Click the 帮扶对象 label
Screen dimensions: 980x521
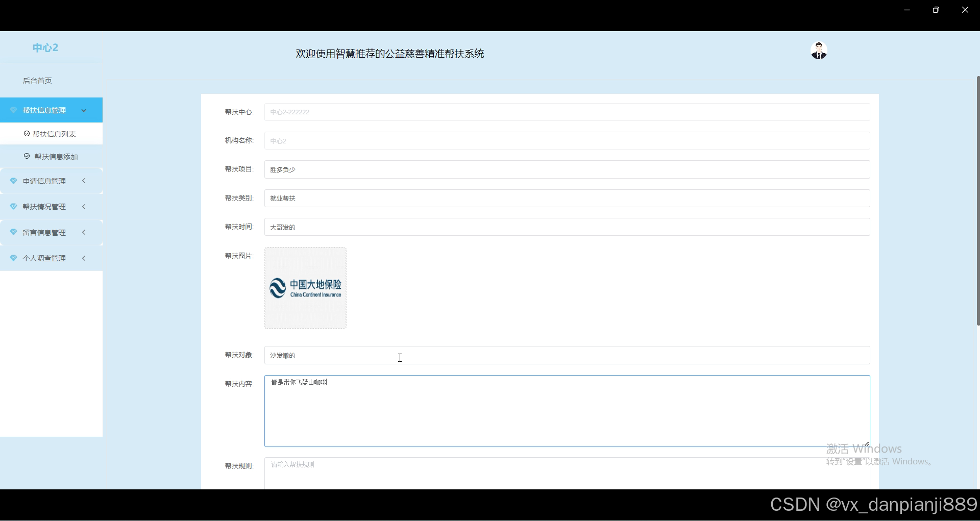coord(239,355)
